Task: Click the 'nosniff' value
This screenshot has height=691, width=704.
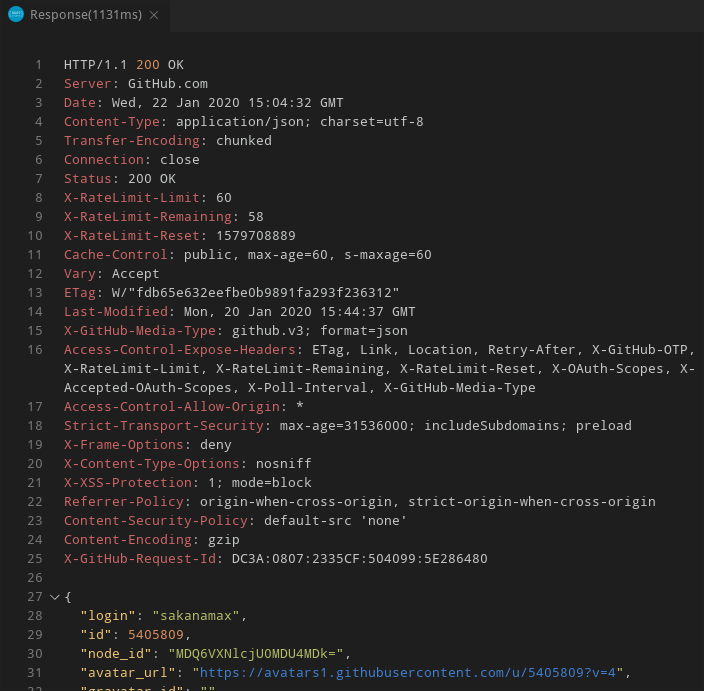Action: (284, 464)
